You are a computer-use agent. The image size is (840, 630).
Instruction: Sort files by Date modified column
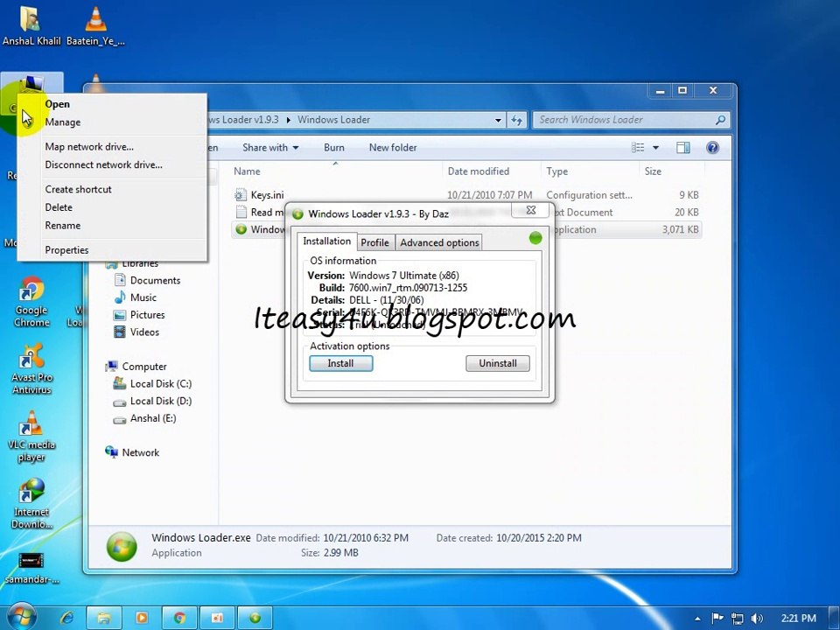tap(479, 171)
